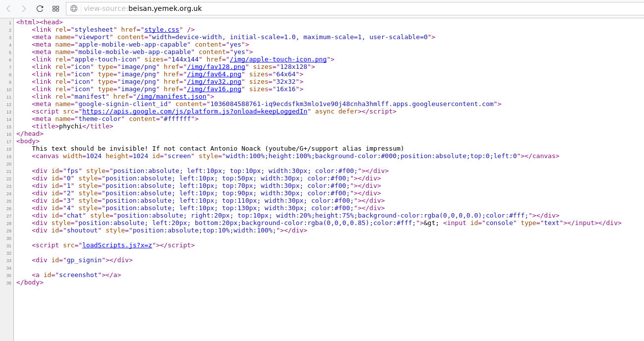Image resolution: width=644 pixels, height=341 pixels.
Task: Show site info via the globe icon
Action: [x=74, y=8]
